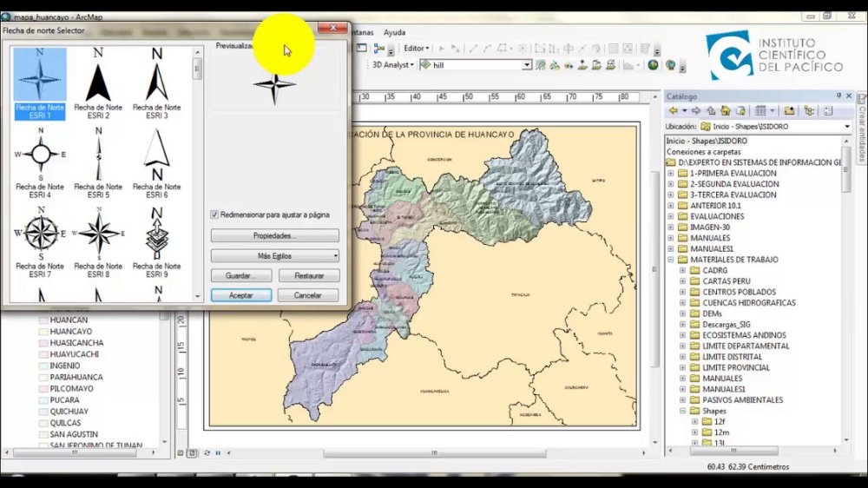The image size is (868, 488).
Task: Click the Line of Sight 3D Analyst tool
Action: 569,65
